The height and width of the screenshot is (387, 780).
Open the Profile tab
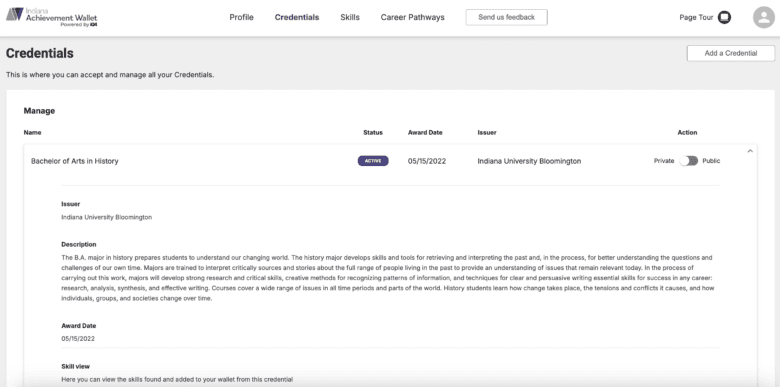(241, 17)
